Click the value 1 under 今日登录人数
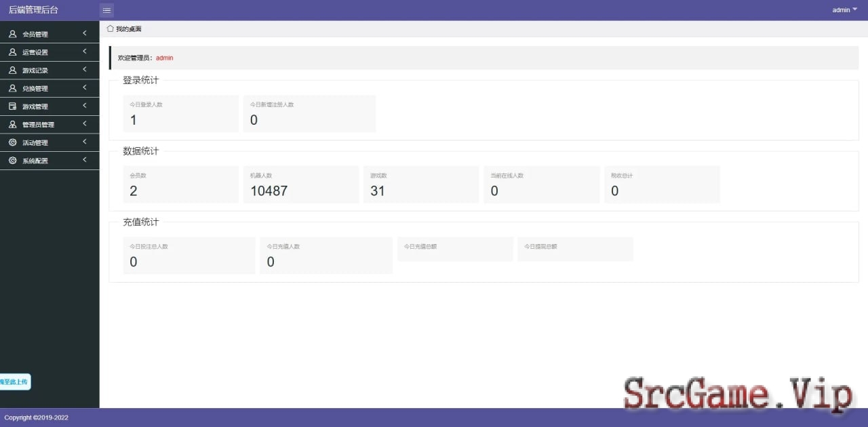 (134, 120)
